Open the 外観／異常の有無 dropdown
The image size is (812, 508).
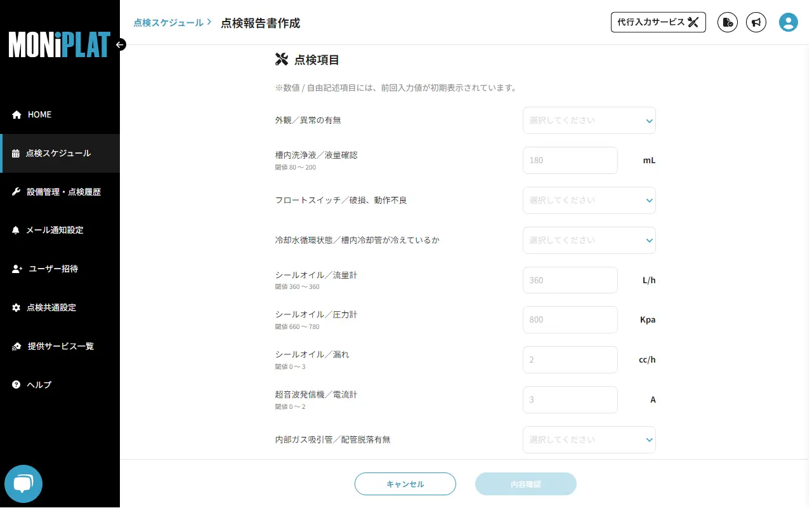[x=589, y=120]
